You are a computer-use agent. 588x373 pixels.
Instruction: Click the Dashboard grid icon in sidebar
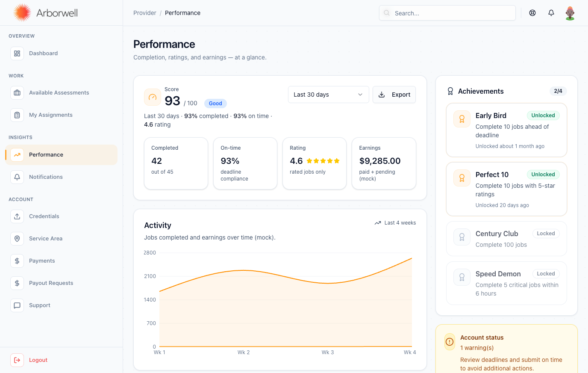[17, 53]
